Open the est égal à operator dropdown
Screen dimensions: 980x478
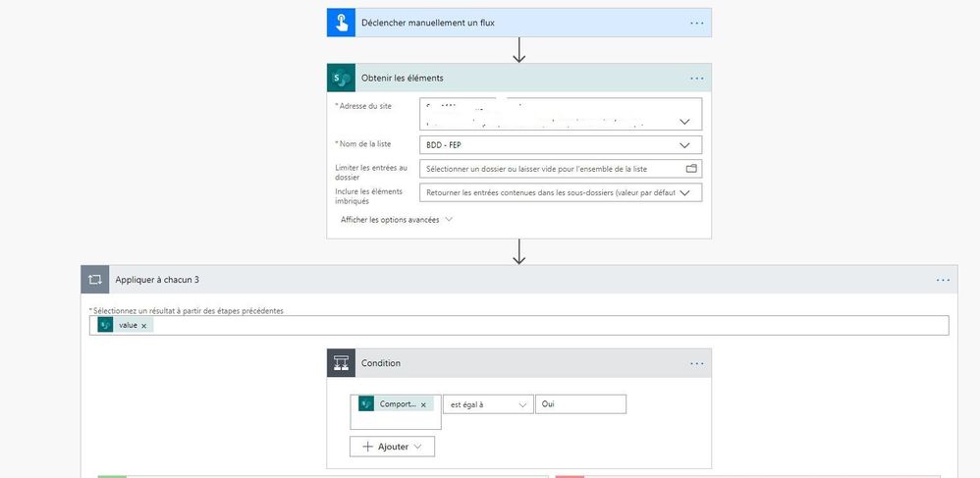click(488, 404)
